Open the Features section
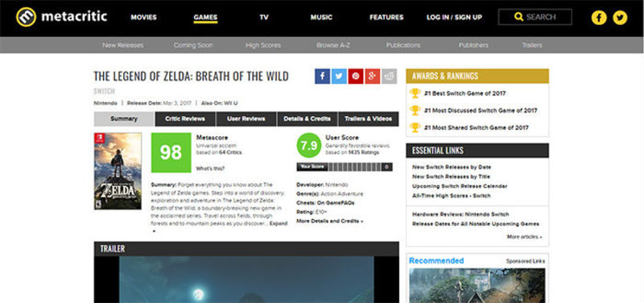 [386, 17]
